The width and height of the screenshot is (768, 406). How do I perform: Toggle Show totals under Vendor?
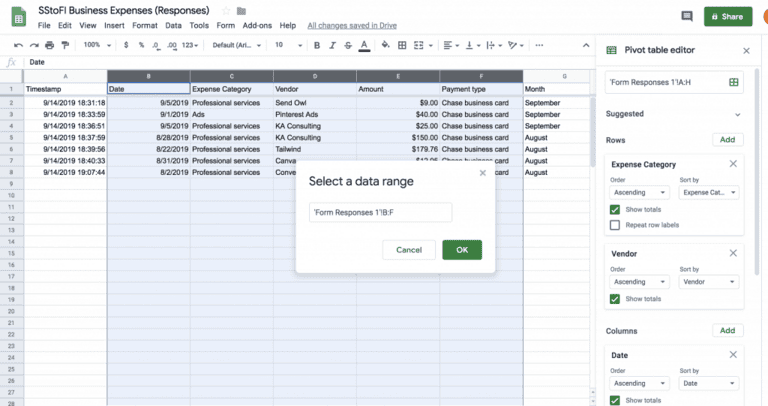coord(615,299)
